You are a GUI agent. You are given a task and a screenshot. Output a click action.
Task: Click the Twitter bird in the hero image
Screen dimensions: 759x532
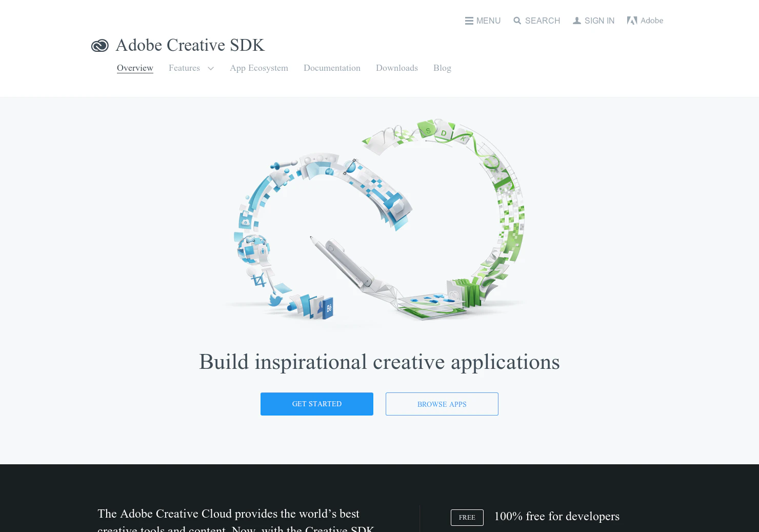click(x=275, y=300)
